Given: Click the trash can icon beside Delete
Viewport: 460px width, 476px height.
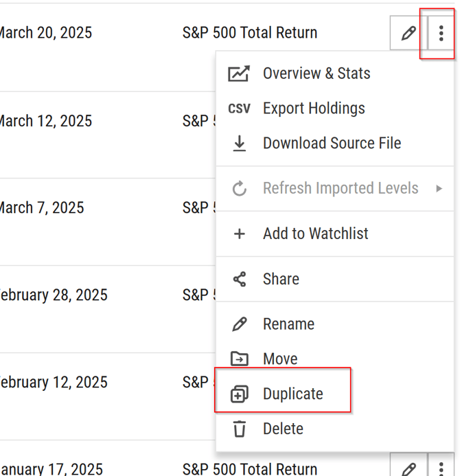Looking at the screenshot, I should [240, 429].
